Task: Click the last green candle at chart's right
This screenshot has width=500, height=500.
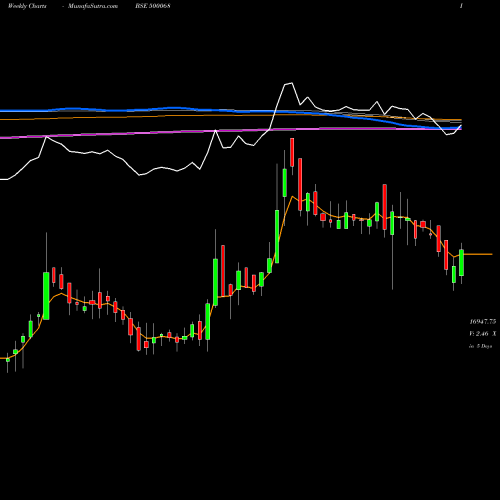Action: pyautogui.click(x=461, y=263)
